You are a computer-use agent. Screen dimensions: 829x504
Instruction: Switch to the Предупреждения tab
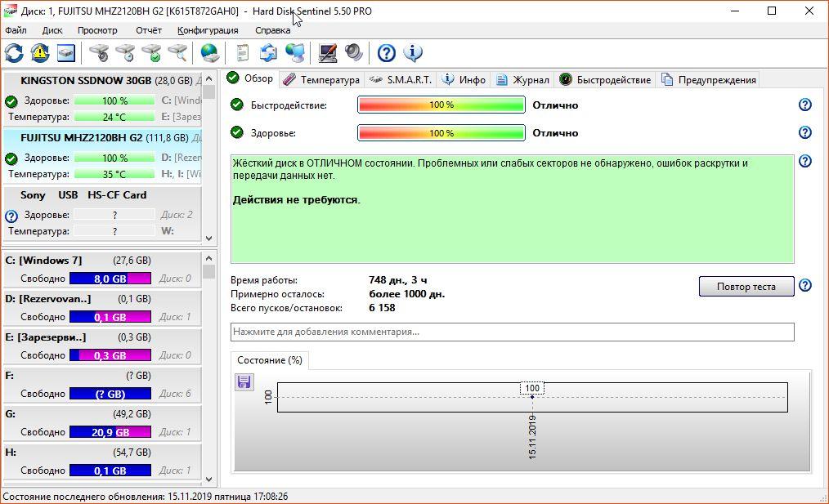pos(709,80)
